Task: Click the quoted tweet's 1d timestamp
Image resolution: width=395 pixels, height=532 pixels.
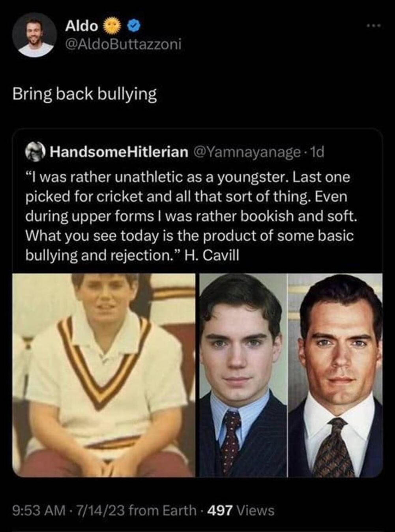Action: click(317, 152)
